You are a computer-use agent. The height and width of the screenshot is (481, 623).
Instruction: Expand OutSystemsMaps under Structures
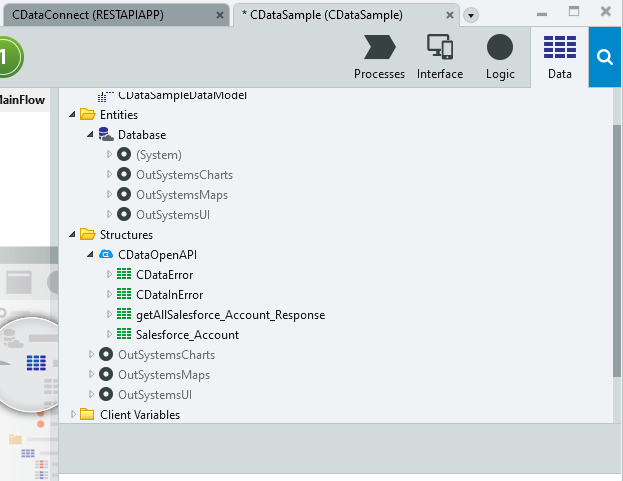tap(91, 375)
